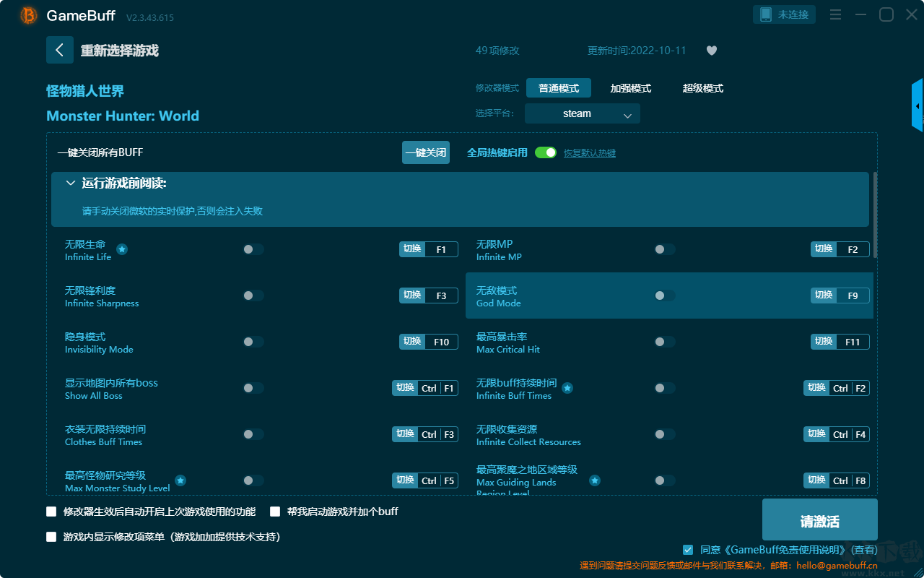
Task: Click the star badge next to 无限生命
Action: (x=122, y=249)
